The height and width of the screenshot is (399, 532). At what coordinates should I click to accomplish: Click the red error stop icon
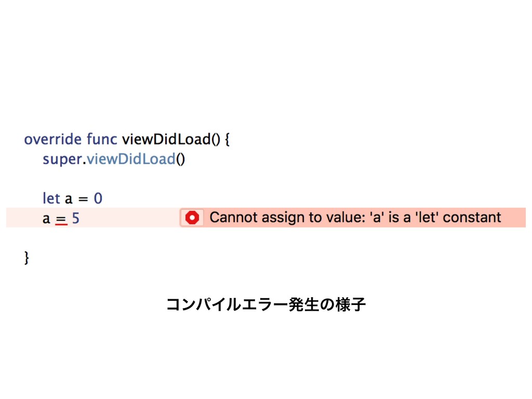tap(192, 218)
